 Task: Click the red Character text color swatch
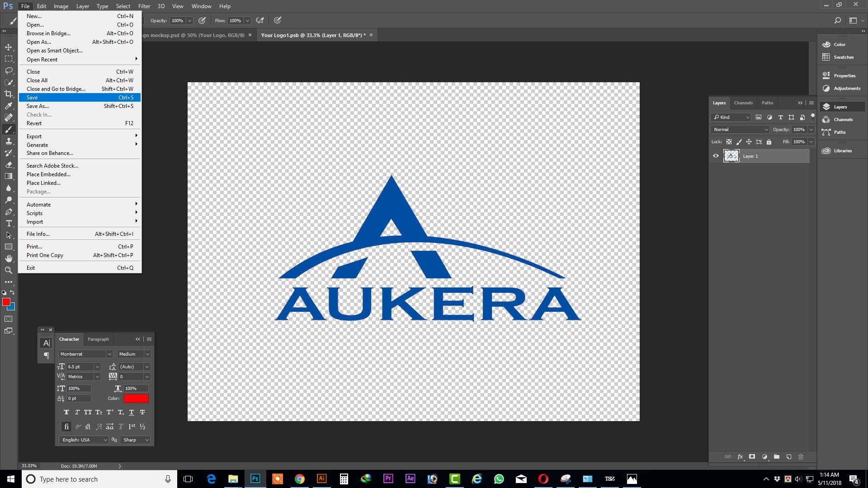click(136, 399)
